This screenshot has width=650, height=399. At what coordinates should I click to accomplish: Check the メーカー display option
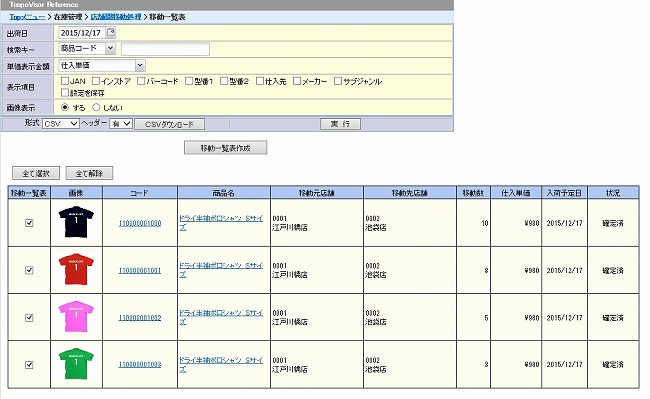(x=297, y=81)
